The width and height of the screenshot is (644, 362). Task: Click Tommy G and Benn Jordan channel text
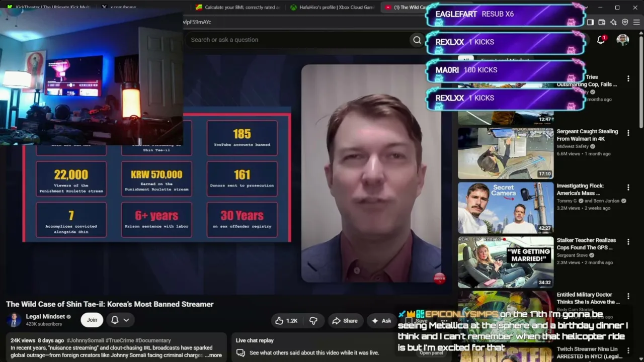tap(588, 201)
